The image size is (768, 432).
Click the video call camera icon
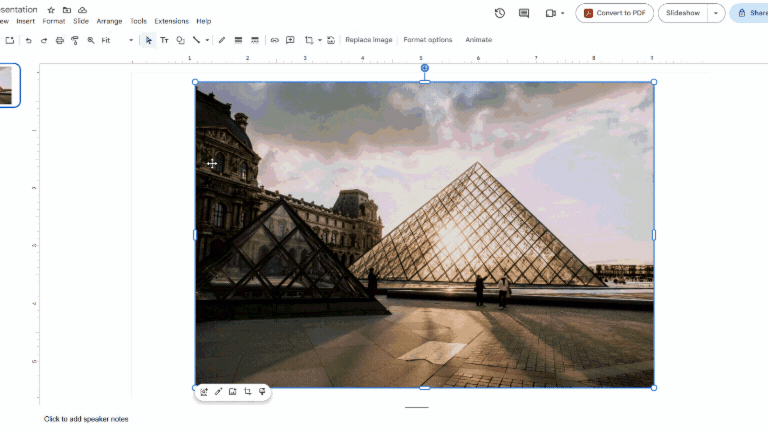pos(551,13)
